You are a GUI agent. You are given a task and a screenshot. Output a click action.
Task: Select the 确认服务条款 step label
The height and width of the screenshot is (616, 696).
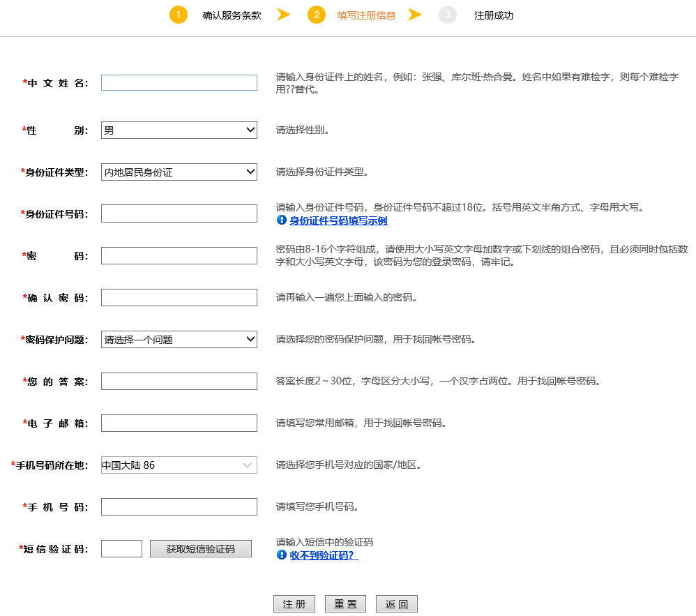coord(232,15)
